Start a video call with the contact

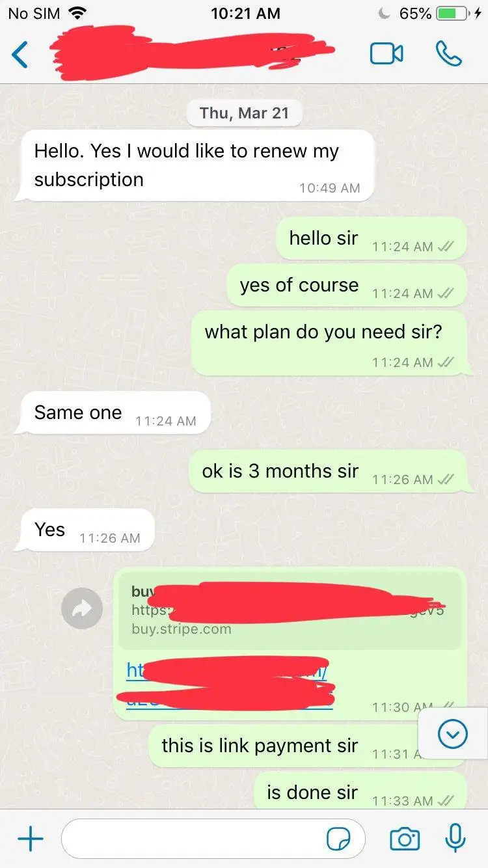tap(386, 54)
